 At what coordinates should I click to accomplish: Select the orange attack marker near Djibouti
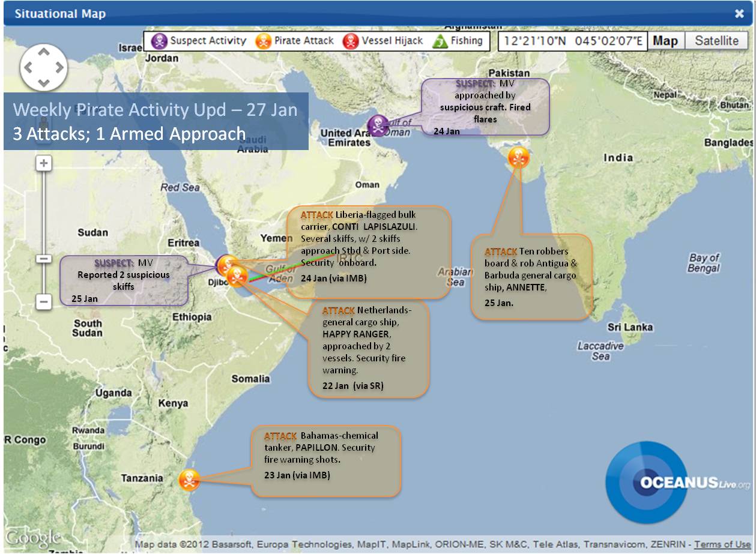(238, 277)
